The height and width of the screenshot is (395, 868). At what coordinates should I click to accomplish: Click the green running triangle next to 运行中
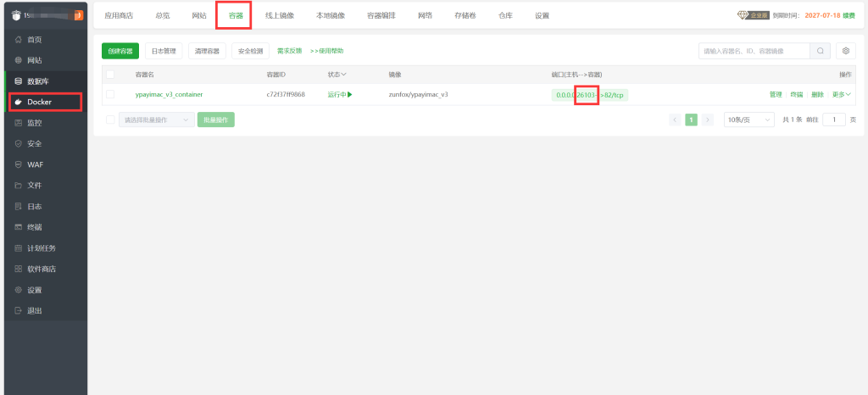[x=350, y=95]
